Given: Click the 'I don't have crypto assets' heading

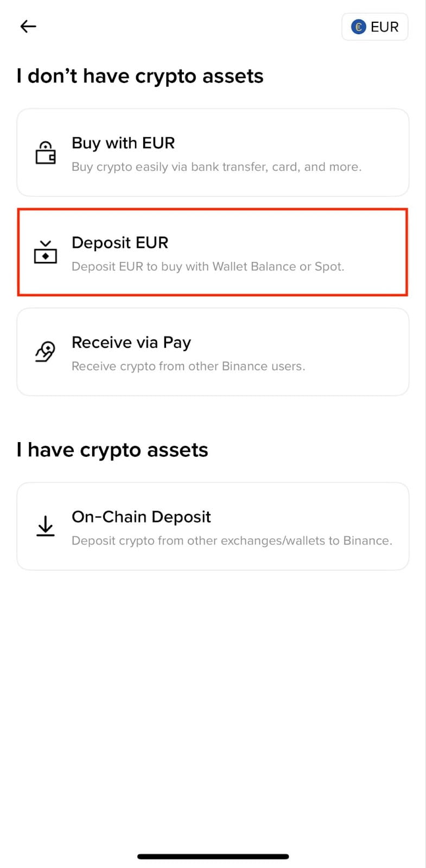Looking at the screenshot, I should coord(140,76).
